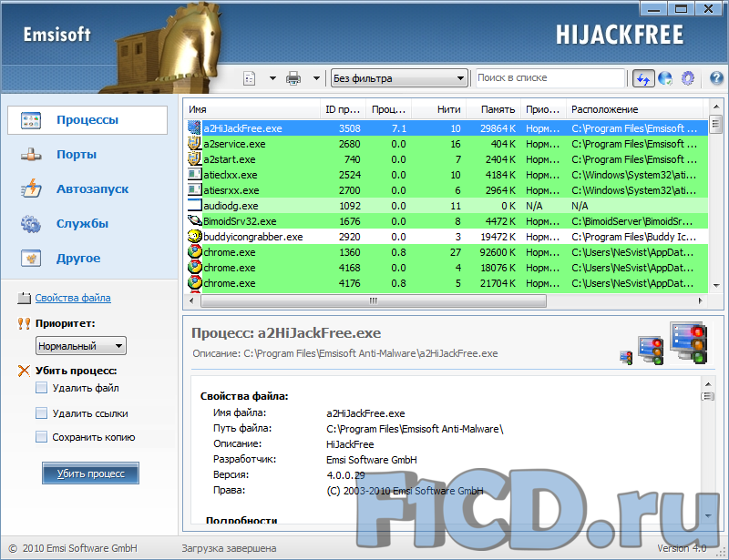Viewport: 729px width, 560px height.
Task: Open the 'Без фильтра' filter combo box
Action: point(399,78)
